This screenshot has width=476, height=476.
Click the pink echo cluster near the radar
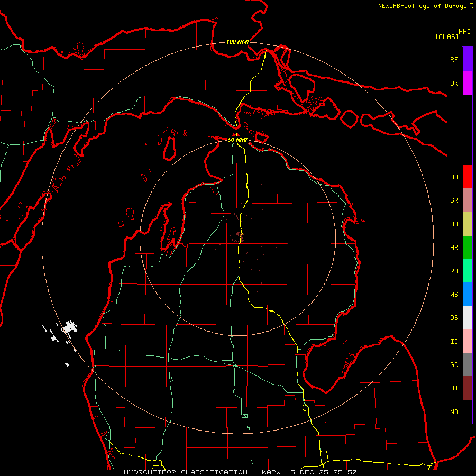[x=240, y=234]
